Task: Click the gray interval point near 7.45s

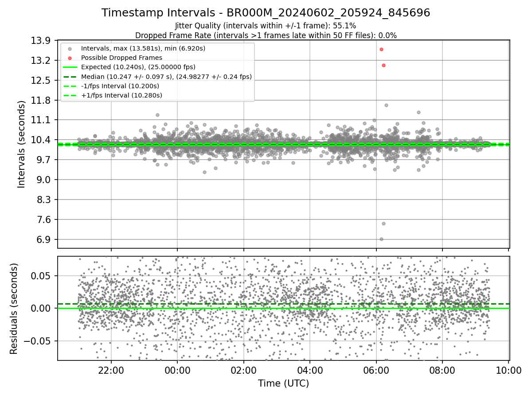Action: [x=383, y=223]
